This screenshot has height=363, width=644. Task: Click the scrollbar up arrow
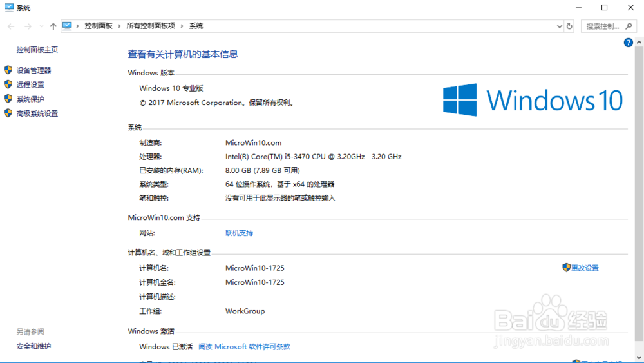pos(639,42)
